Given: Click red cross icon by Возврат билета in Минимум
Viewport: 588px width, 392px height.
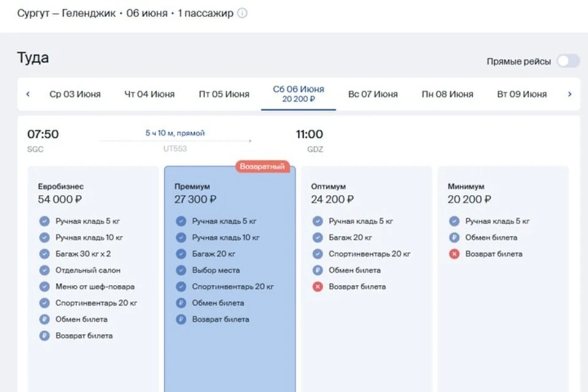Looking at the screenshot, I should tap(454, 254).
